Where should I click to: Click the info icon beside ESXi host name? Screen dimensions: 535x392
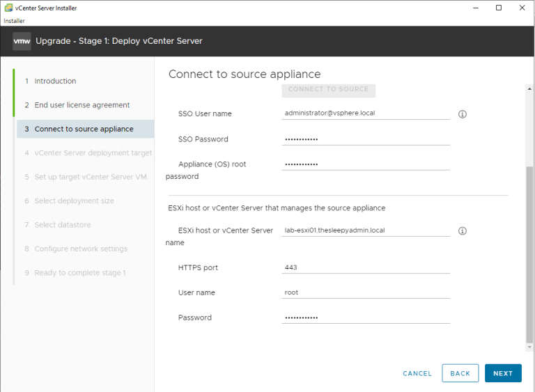tap(463, 231)
